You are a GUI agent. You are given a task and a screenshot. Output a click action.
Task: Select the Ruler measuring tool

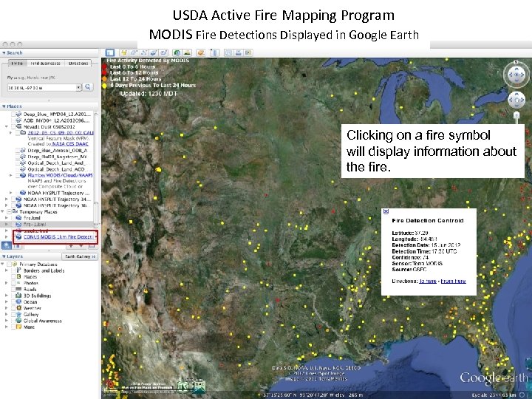click(x=214, y=52)
